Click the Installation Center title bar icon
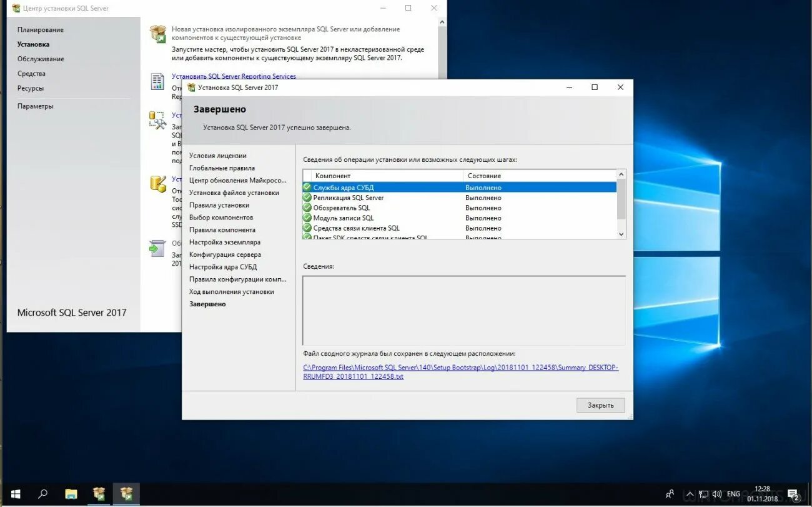Screen dimensions: 812x507 (x=16, y=8)
